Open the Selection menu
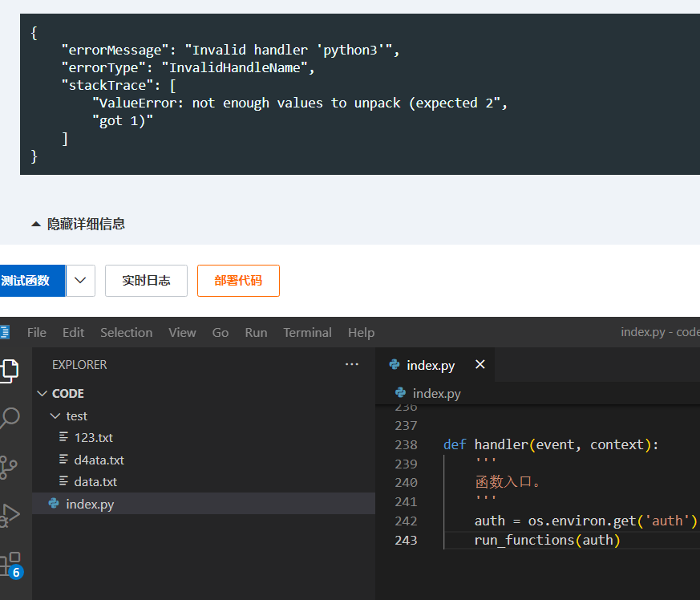700x600 pixels. [x=127, y=332]
